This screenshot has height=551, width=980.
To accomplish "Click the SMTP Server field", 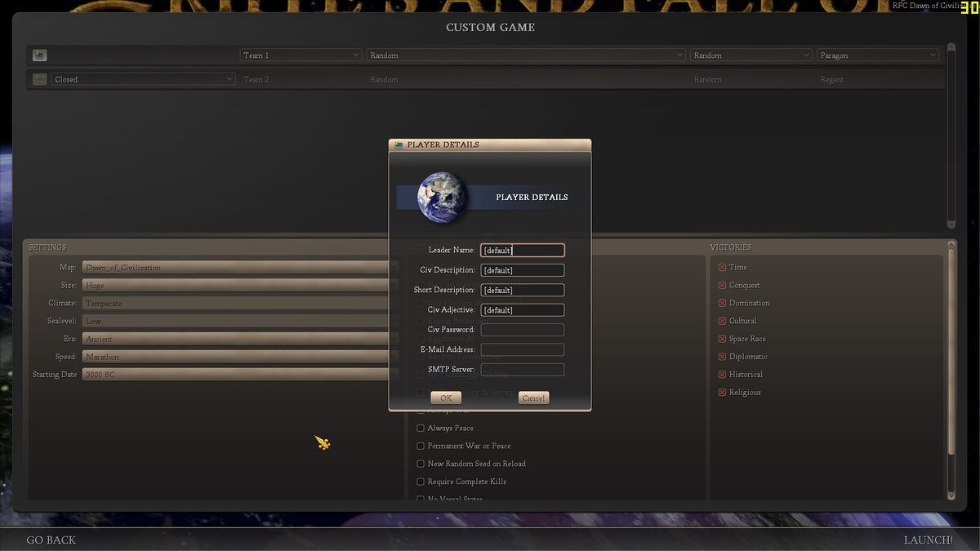I will click(x=523, y=370).
